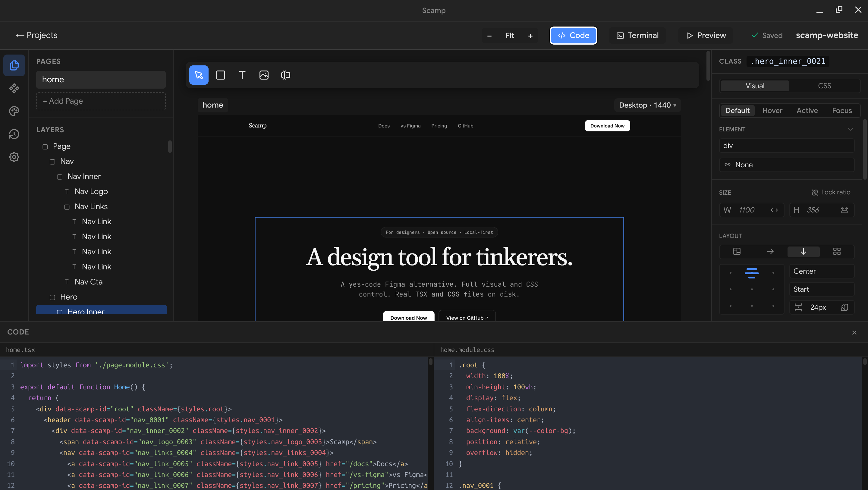
Task: Open the Center alignment dropdown
Action: pyautogui.click(x=822, y=271)
